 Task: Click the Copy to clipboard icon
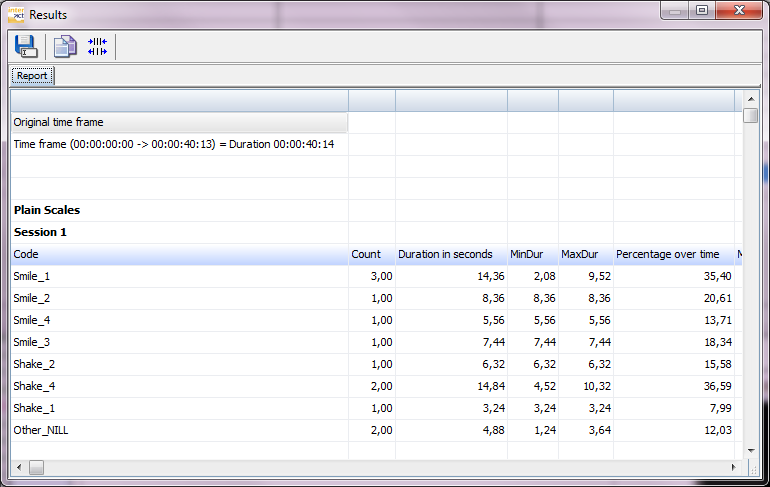pos(65,46)
